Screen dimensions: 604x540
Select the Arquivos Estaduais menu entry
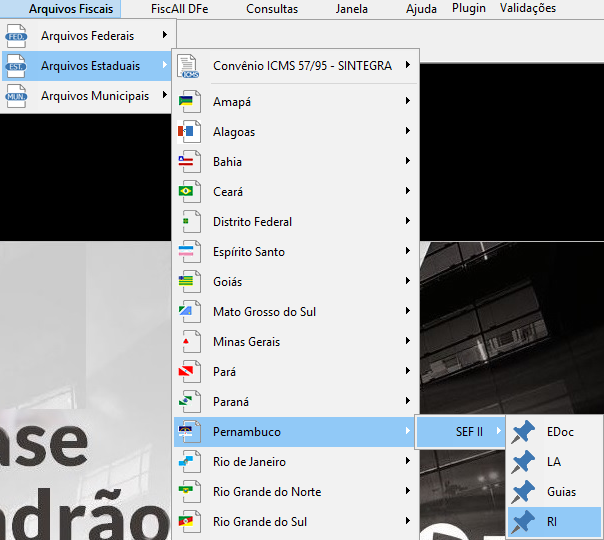coord(87,66)
